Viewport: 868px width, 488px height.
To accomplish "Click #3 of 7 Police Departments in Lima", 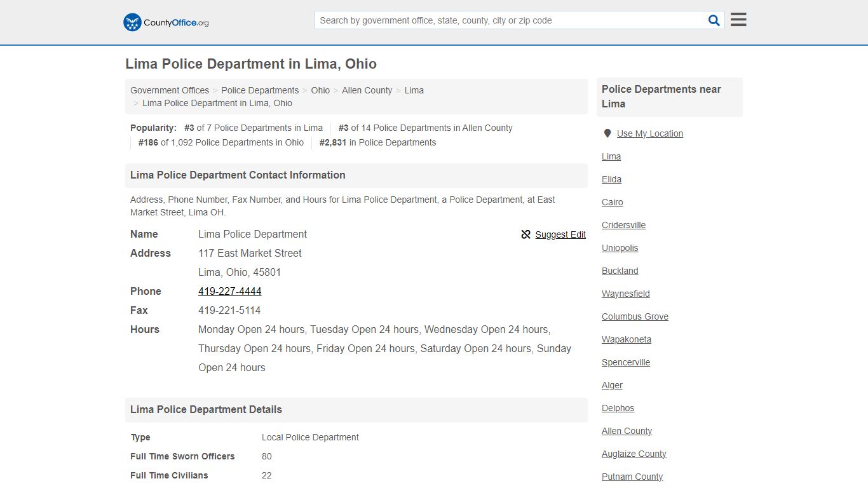I will (254, 128).
